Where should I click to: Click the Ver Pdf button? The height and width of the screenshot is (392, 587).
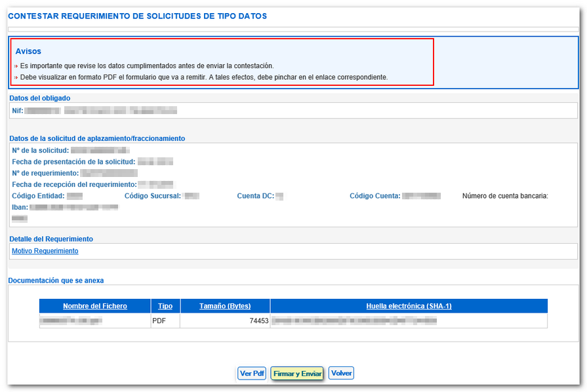click(252, 374)
